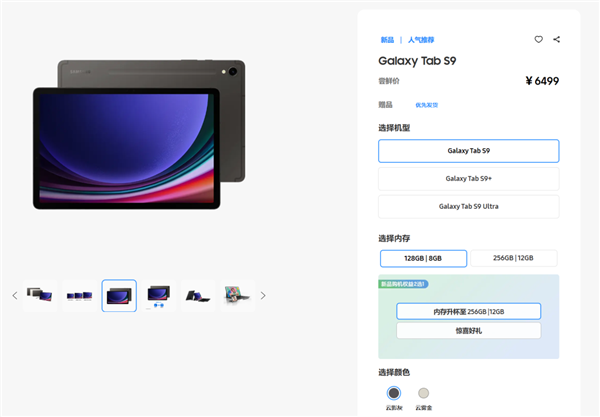Viewport: 600px width, 417px height.
Task: Click the share icon
Action: point(556,39)
